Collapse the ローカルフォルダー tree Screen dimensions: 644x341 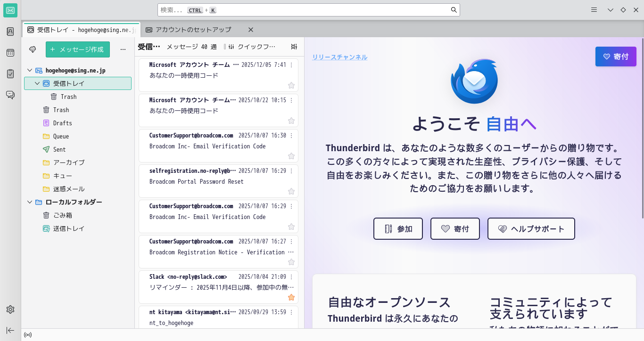(30, 202)
